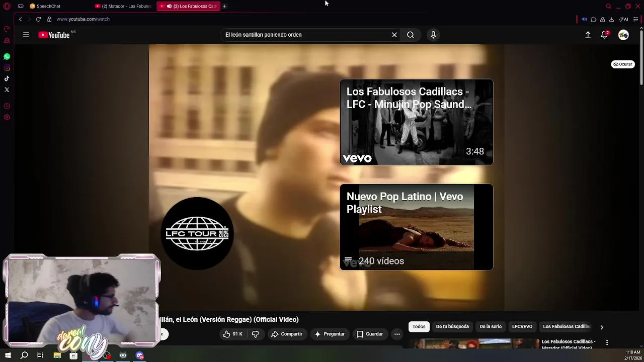Select the De tu búsqueda chip
Image resolution: width=644 pixels, height=362 pixels.
click(452, 327)
